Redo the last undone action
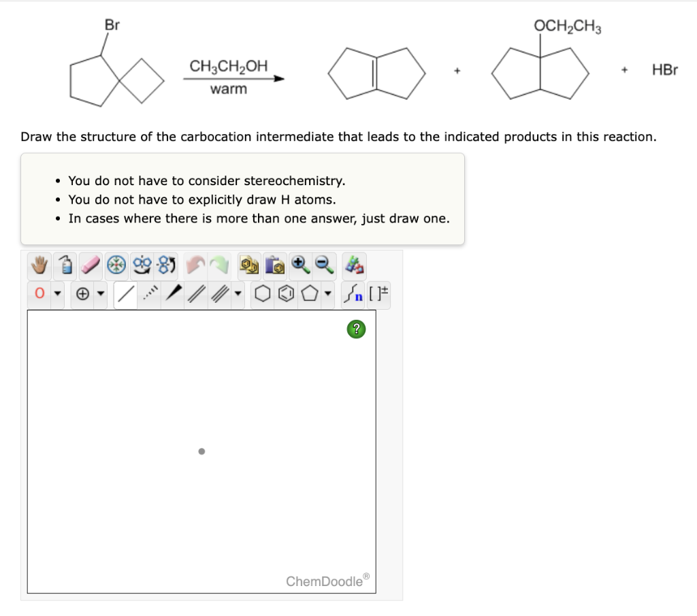Screen dimensions: 697x616 [x=220, y=265]
